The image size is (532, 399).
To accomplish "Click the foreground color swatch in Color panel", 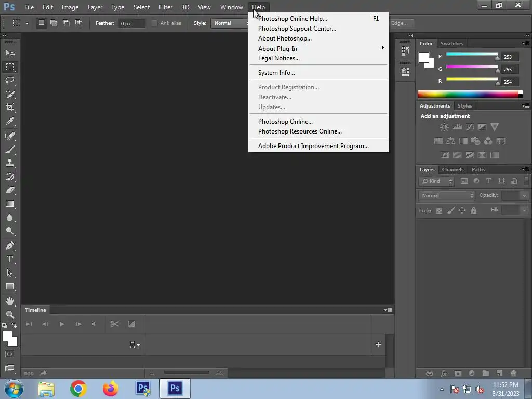I will coord(424,58).
